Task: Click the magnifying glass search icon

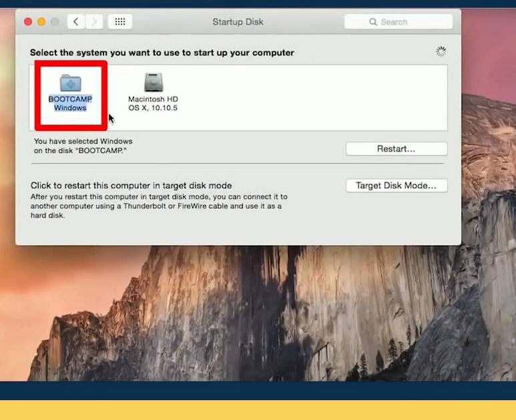Action: point(373,22)
